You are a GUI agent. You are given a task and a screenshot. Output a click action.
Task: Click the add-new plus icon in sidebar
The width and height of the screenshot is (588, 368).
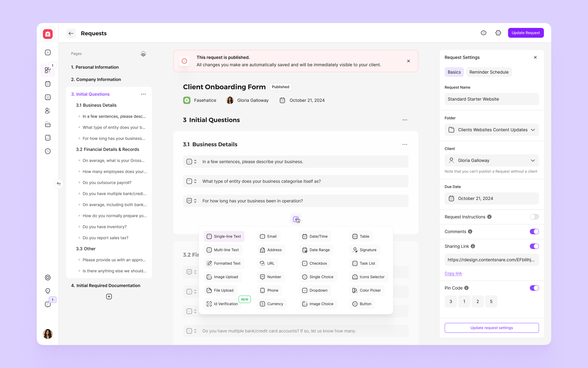tap(48, 53)
